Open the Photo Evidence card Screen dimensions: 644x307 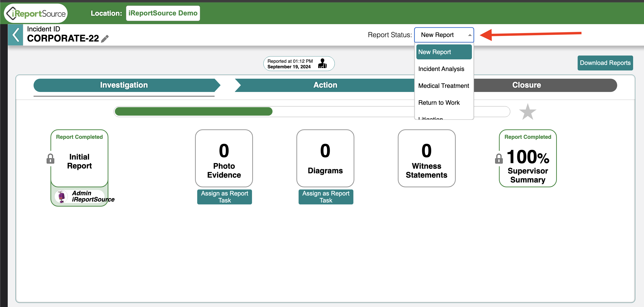(224, 158)
